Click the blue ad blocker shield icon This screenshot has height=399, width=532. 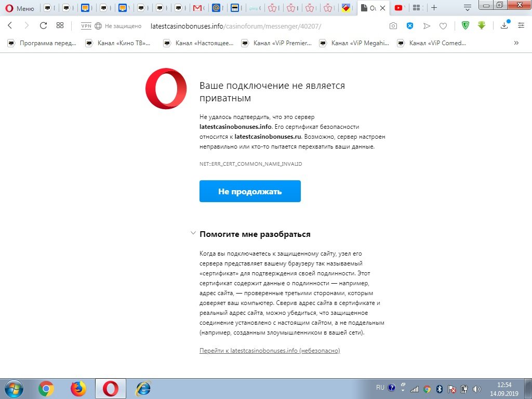click(x=410, y=26)
